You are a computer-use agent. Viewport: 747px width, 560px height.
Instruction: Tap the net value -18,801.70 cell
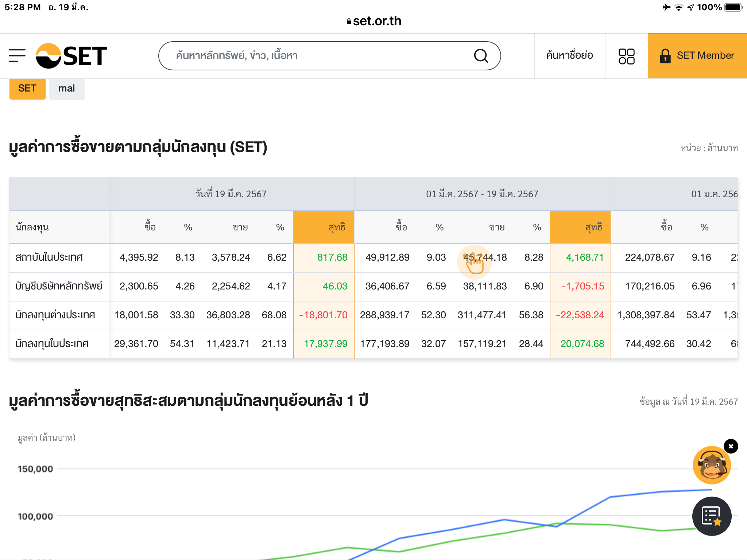click(324, 315)
